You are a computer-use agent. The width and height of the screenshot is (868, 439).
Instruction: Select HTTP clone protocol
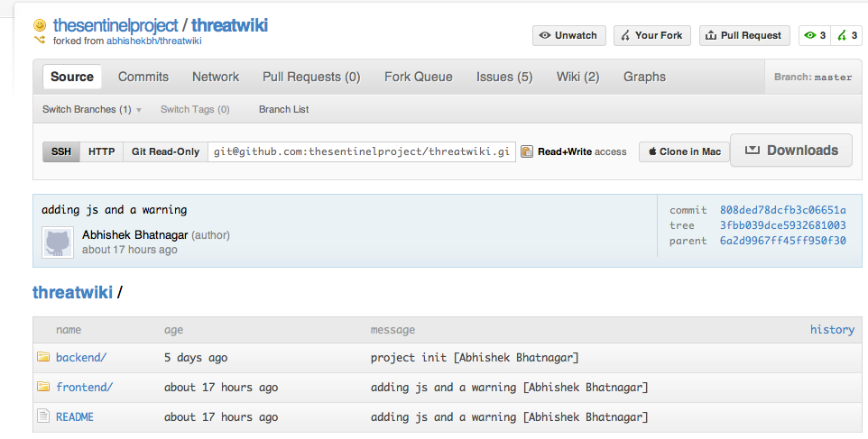pos(102,151)
